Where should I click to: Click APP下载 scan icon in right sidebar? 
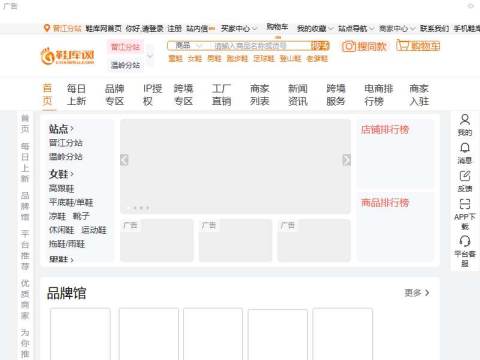click(x=465, y=204)
